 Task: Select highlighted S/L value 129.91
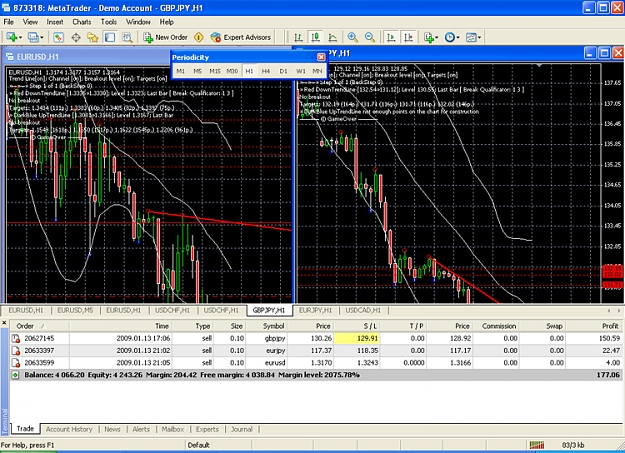[x=357, y=339]
